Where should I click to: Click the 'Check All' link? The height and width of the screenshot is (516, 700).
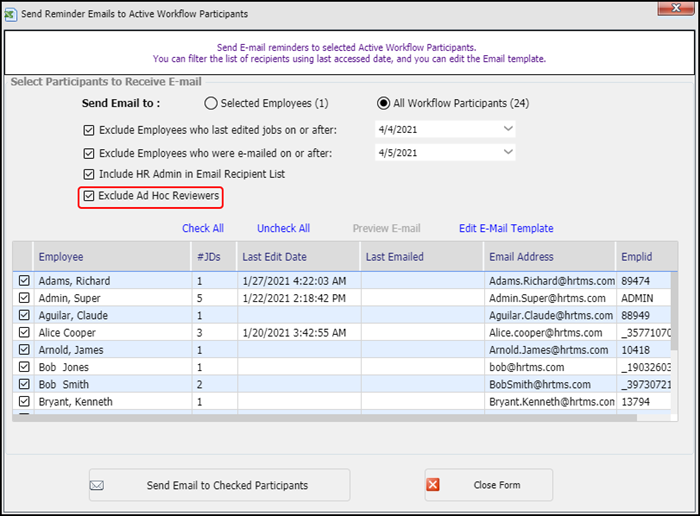(x=203, y=229)
